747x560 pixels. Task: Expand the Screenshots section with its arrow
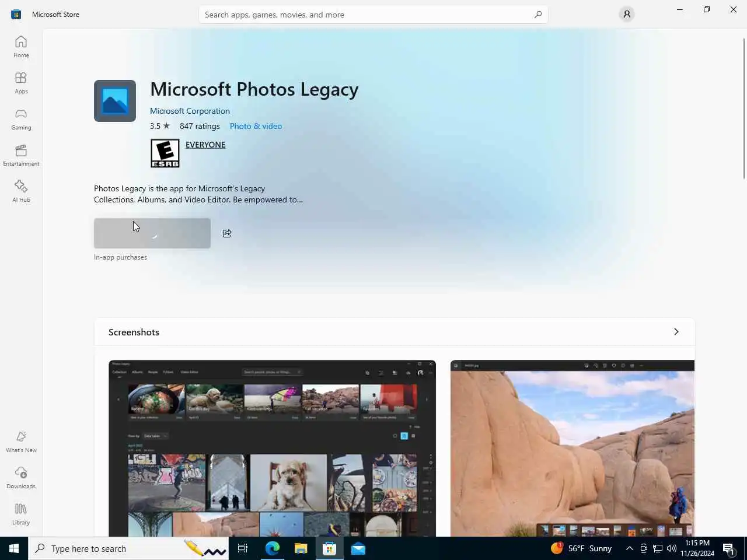point(676,332)
